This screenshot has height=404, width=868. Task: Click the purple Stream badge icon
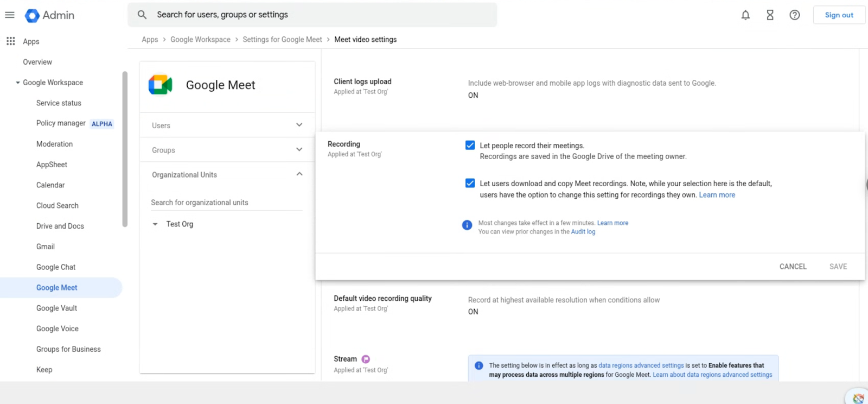click(x=366, y=359)
